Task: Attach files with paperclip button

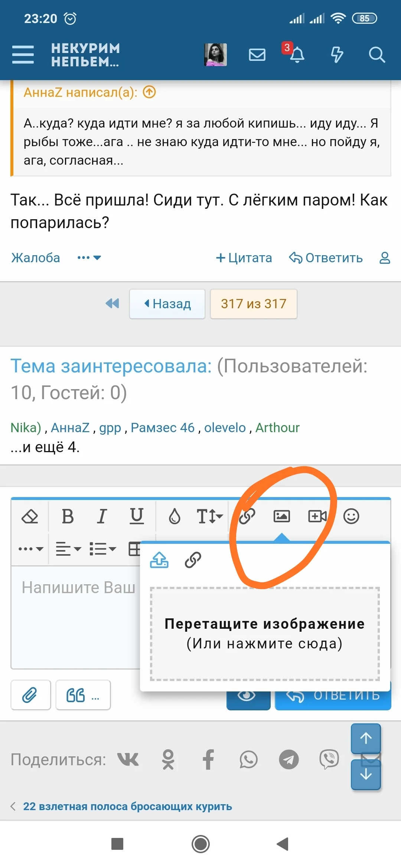Action: coord(31,695)
